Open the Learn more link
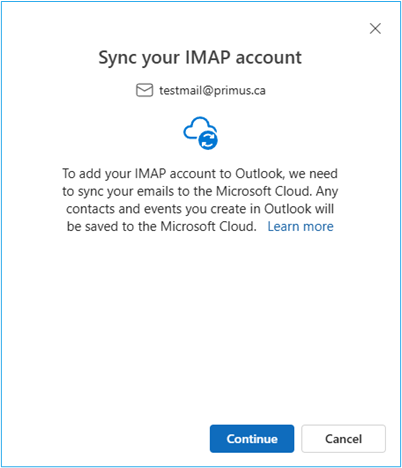The width and height of the screenshot is (402, 468). coord(300,226)
